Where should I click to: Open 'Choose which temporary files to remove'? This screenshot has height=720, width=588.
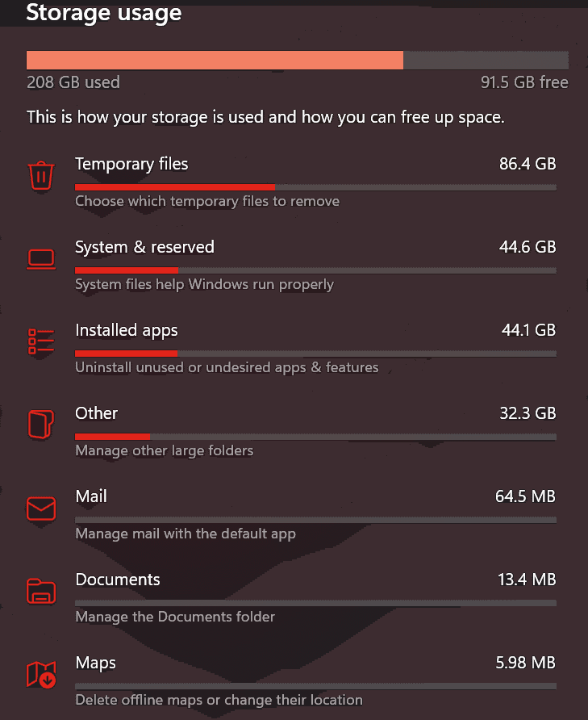point(207,201)
